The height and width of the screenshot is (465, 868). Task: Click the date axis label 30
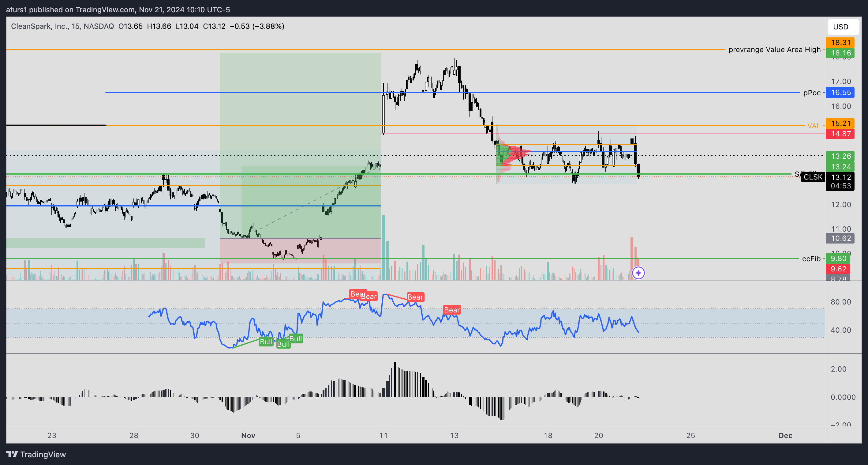(195, 435)
